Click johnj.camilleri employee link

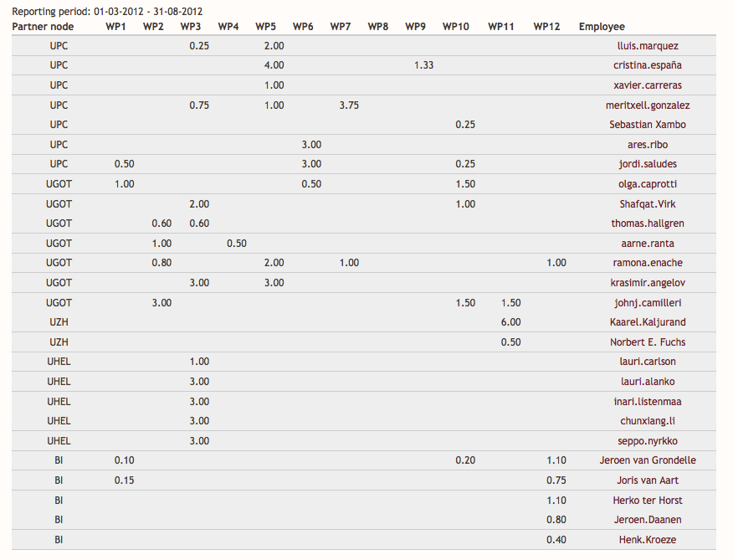coord(648,303)
